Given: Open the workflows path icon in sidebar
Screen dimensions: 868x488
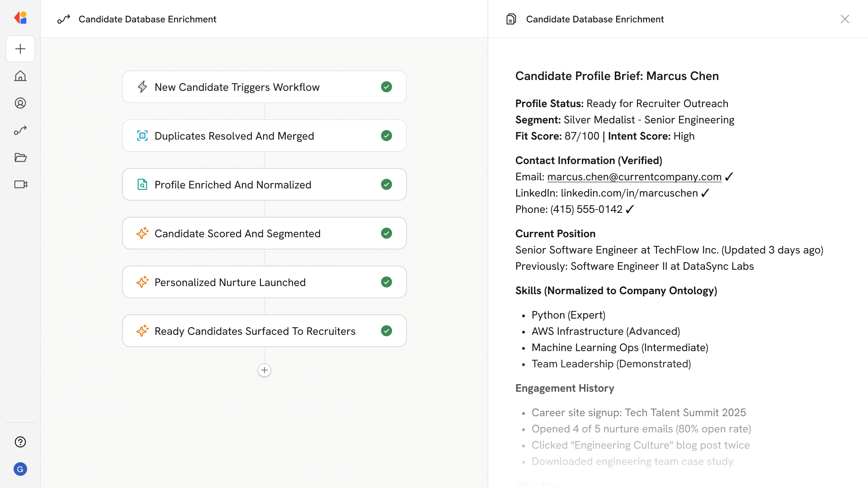Looking at the screenshot, I should click(20, 130).
